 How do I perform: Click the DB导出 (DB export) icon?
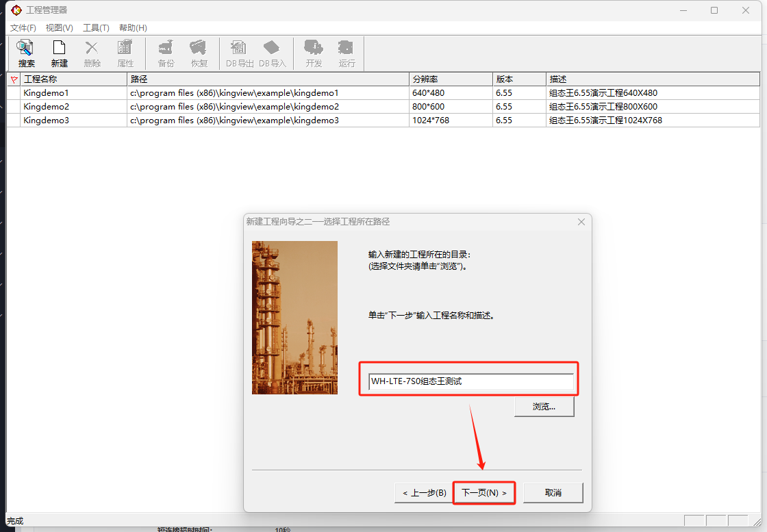240,53
